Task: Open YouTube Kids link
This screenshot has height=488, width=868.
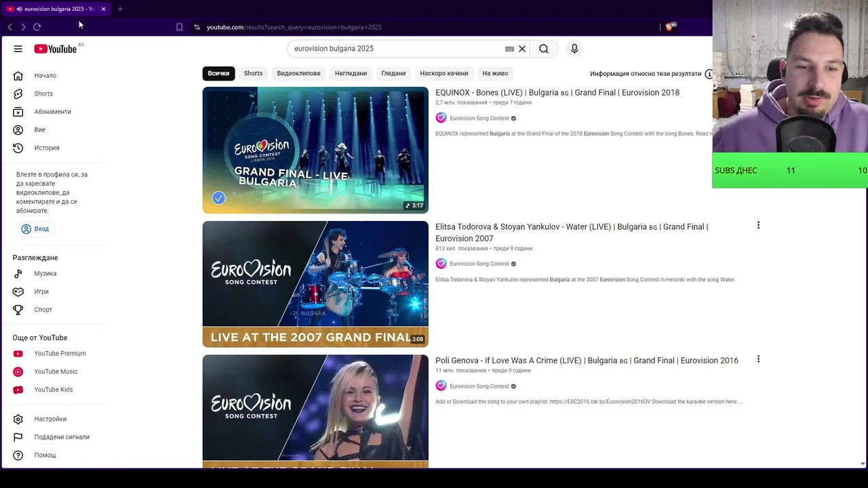Action: pos(54,390)
